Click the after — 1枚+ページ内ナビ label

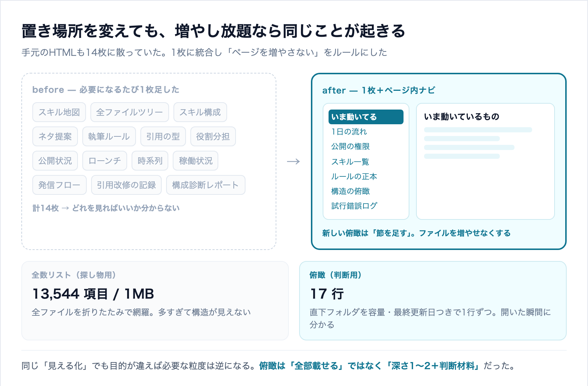coord(379,90)
